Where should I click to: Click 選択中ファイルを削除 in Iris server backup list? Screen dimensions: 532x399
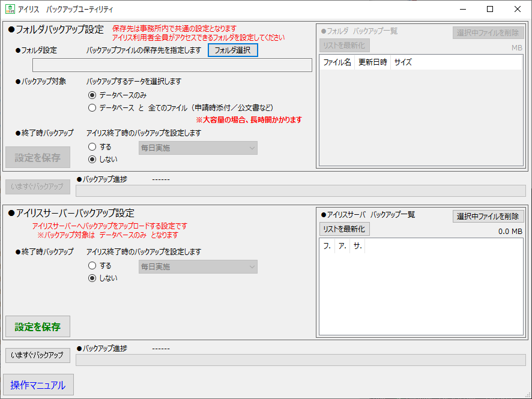[x=488, y=217]
